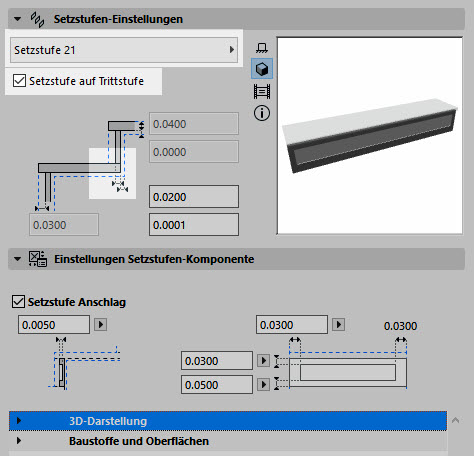Toggle the Setzstufe Anschlag checkbox
The width and height of the screenshot is (474, 456).
(18, 302)
